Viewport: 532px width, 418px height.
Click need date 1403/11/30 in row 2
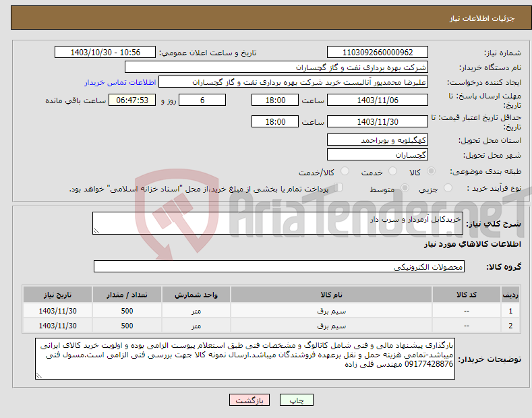pos(57,326)
